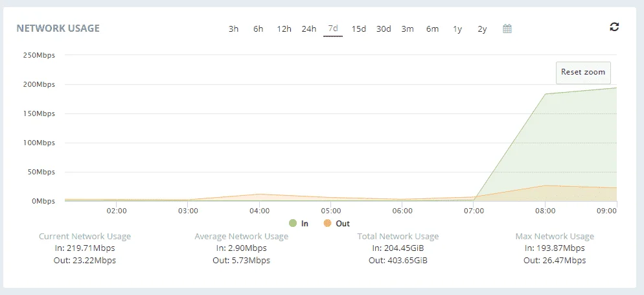Refresh the network usage chart

click(x=614, y=27)
